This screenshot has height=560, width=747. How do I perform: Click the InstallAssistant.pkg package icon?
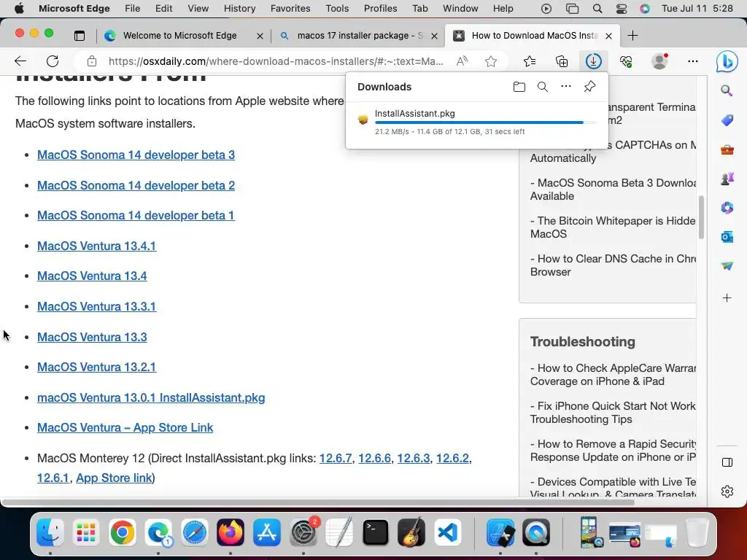pyautogui.click(x=363, y=119)
